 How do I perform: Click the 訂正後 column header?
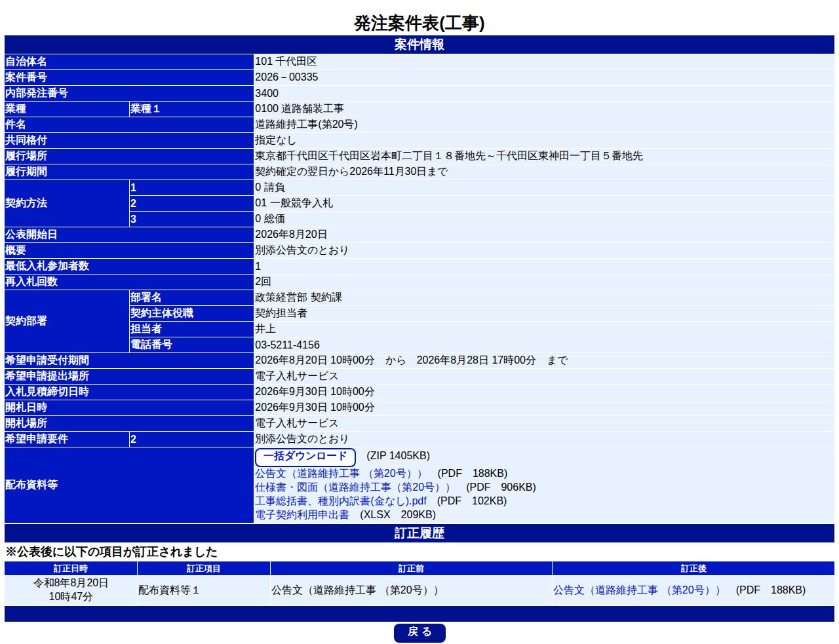693,569
